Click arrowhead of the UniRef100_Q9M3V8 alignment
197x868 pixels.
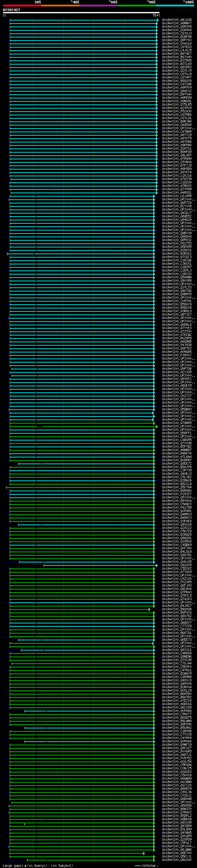pyautogui.click(x=157, y=26)
